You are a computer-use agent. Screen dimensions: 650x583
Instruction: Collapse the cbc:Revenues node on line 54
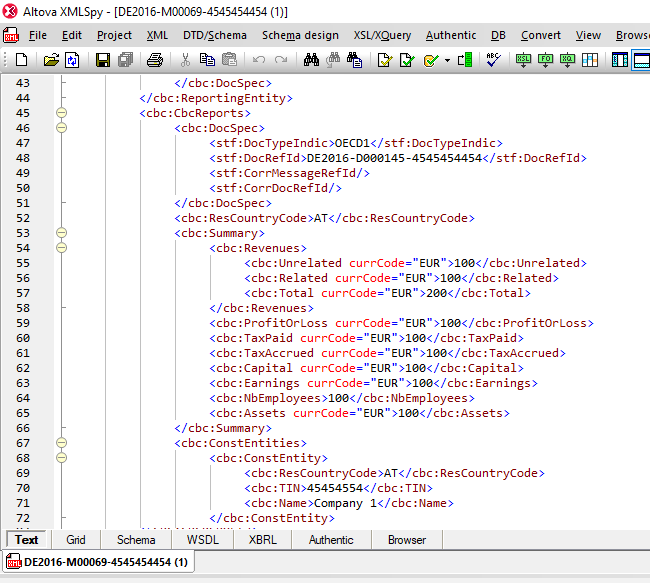[x=61, y=248]
